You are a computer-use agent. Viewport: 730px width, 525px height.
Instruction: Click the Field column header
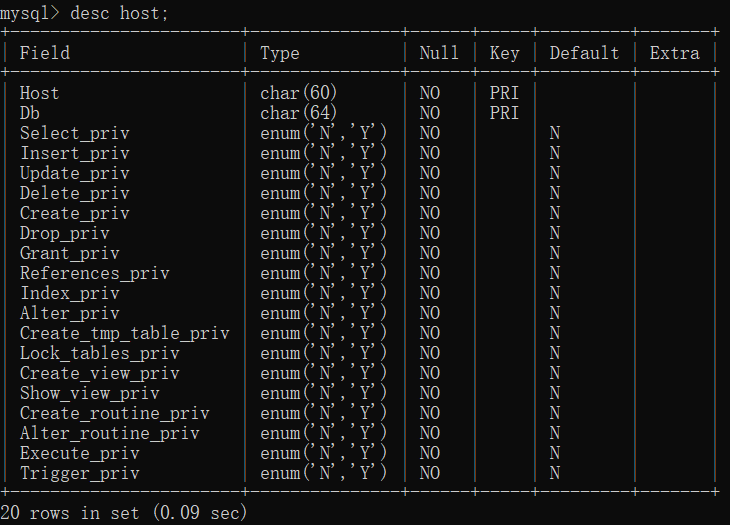tap(45, 53)
